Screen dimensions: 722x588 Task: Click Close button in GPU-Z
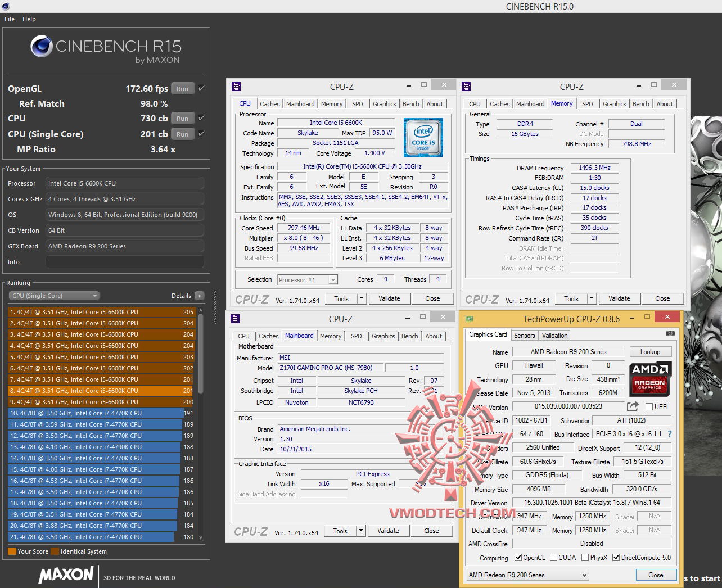click(656, 575)
